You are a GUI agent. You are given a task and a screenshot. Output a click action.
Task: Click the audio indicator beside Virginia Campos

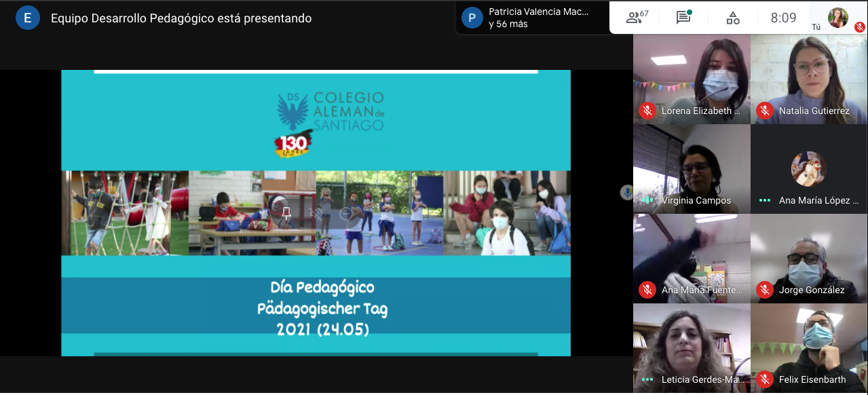tap(647, 200)
